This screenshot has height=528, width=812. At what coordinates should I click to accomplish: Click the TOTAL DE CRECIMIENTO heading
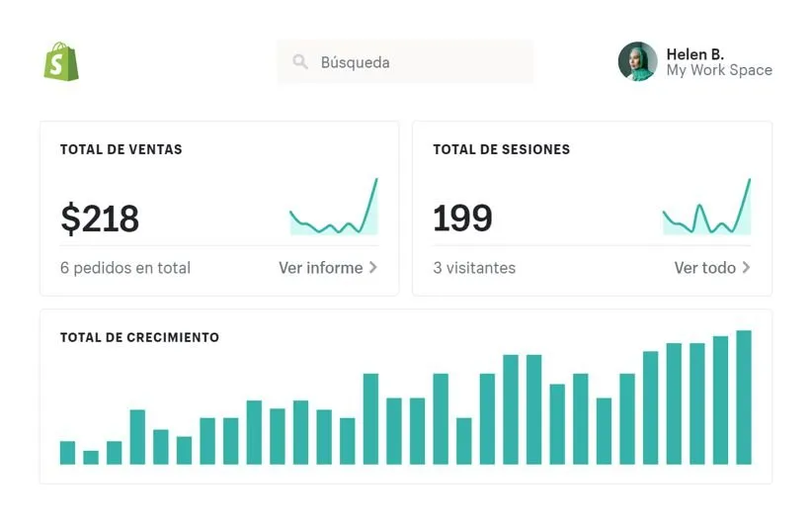point(140,337)
